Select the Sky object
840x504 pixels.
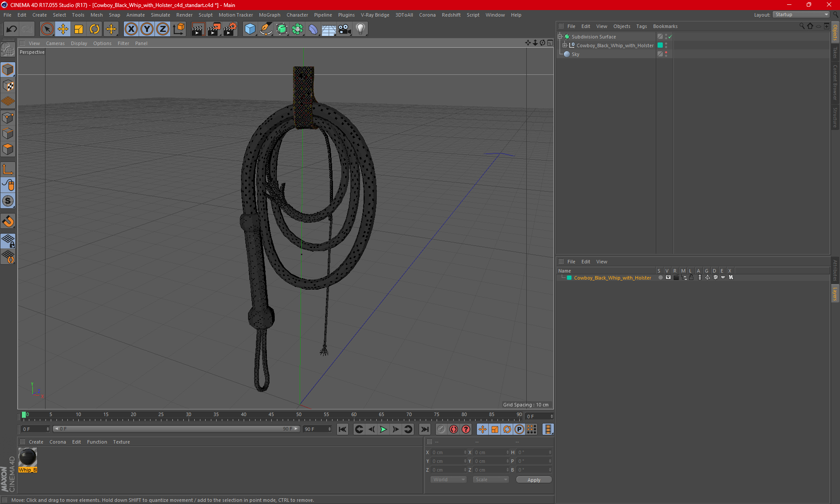coord(575,54)
